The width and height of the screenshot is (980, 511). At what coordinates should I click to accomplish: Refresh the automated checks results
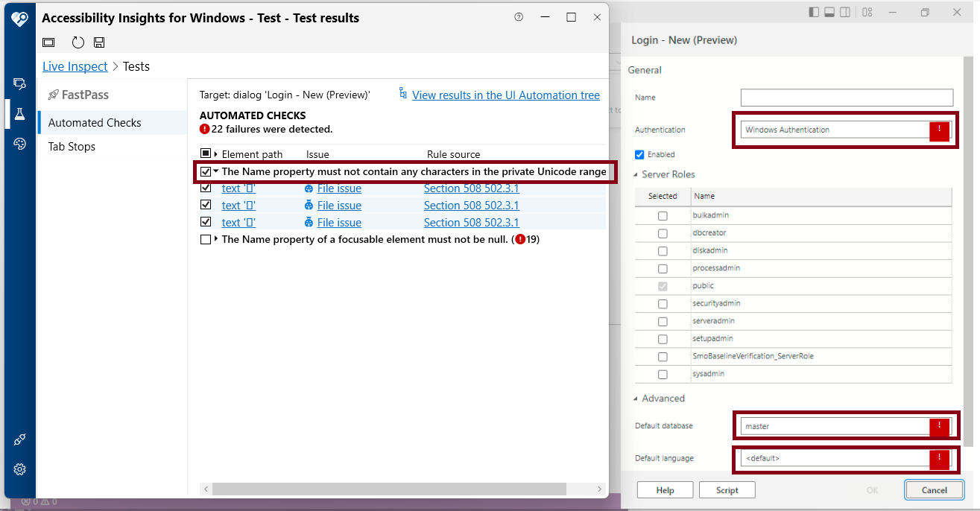click(x=78, y=42)
